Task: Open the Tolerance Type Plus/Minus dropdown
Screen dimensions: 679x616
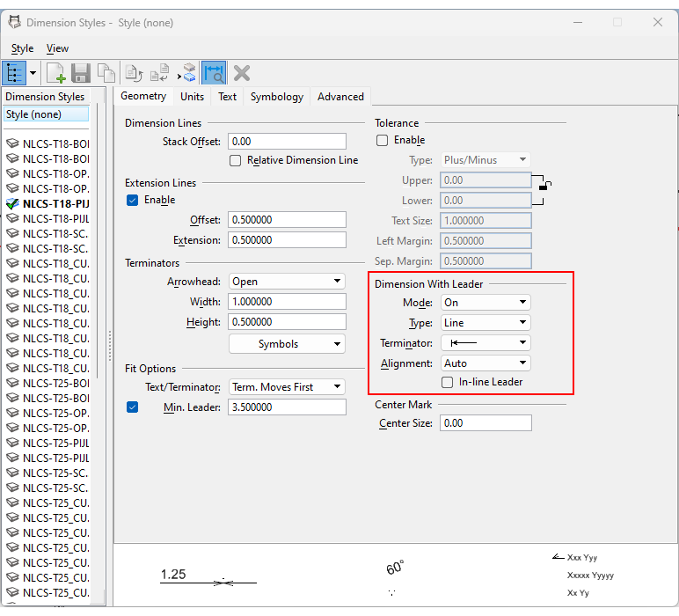Action: tap(486, 160)
